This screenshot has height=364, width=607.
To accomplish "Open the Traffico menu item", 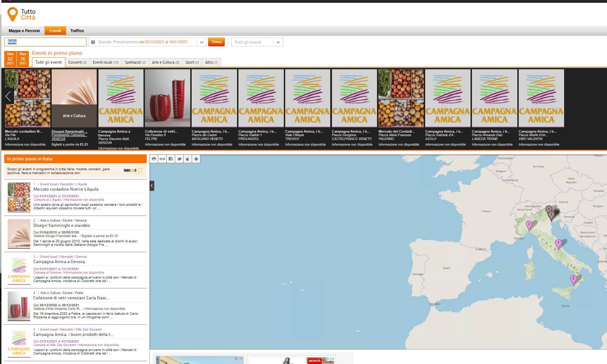I will [77, 31].
